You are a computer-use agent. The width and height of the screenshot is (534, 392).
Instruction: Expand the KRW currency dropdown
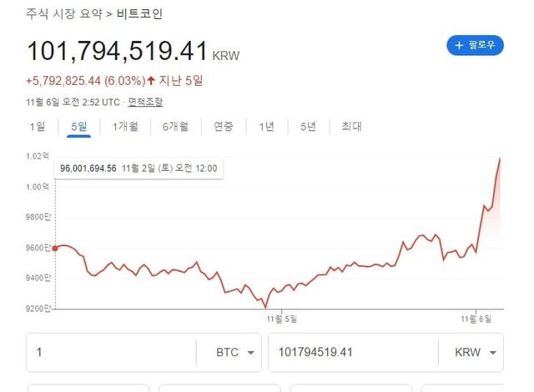pos(478,352)
